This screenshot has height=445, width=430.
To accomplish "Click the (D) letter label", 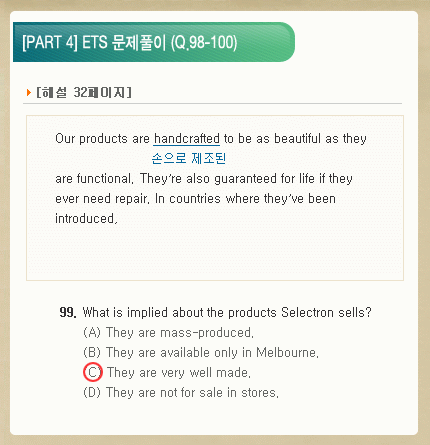I will 92,392.
